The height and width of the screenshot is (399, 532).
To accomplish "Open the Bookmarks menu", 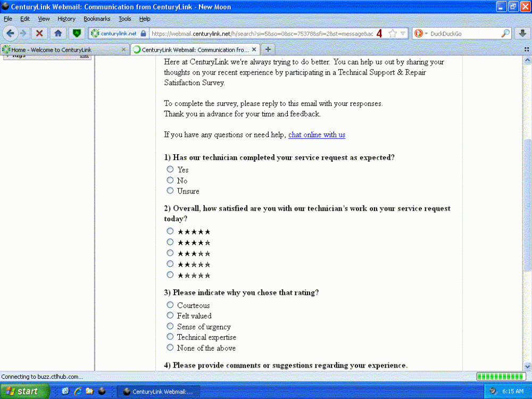I will 97,19.
